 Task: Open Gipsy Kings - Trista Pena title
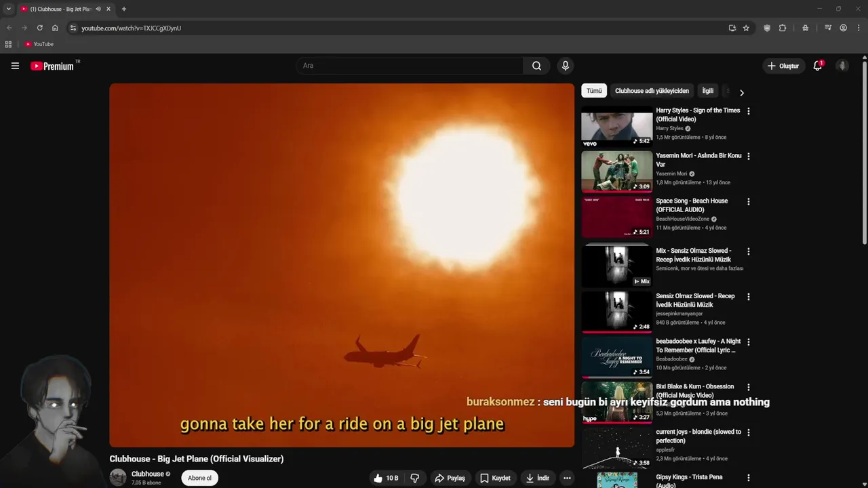(689, 481)
